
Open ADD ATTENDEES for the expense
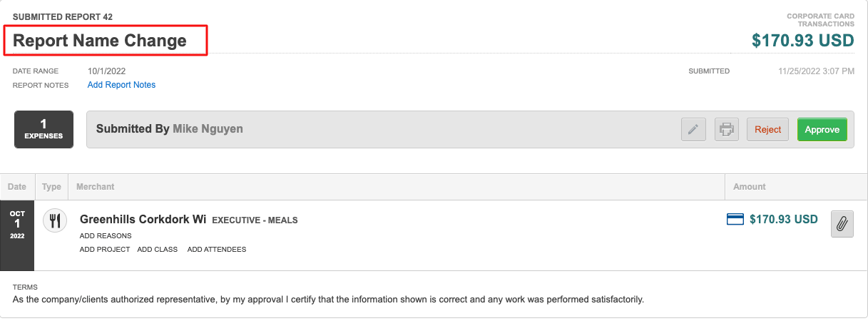[217, 250]
